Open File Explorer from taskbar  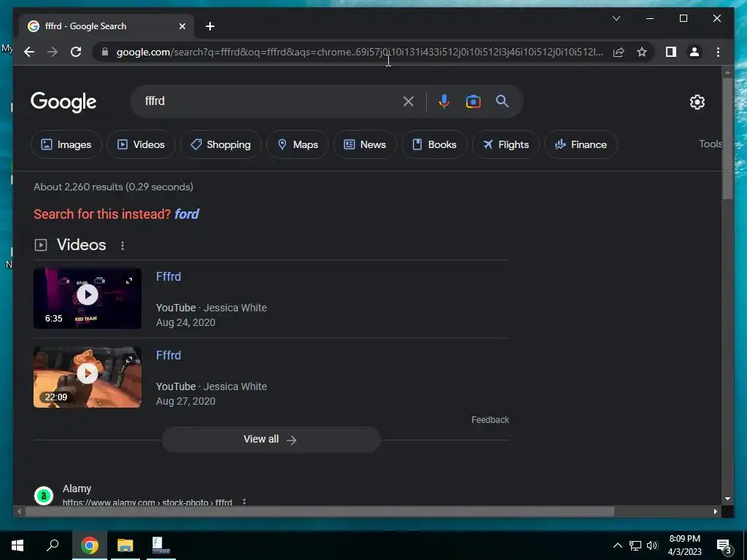125,545
